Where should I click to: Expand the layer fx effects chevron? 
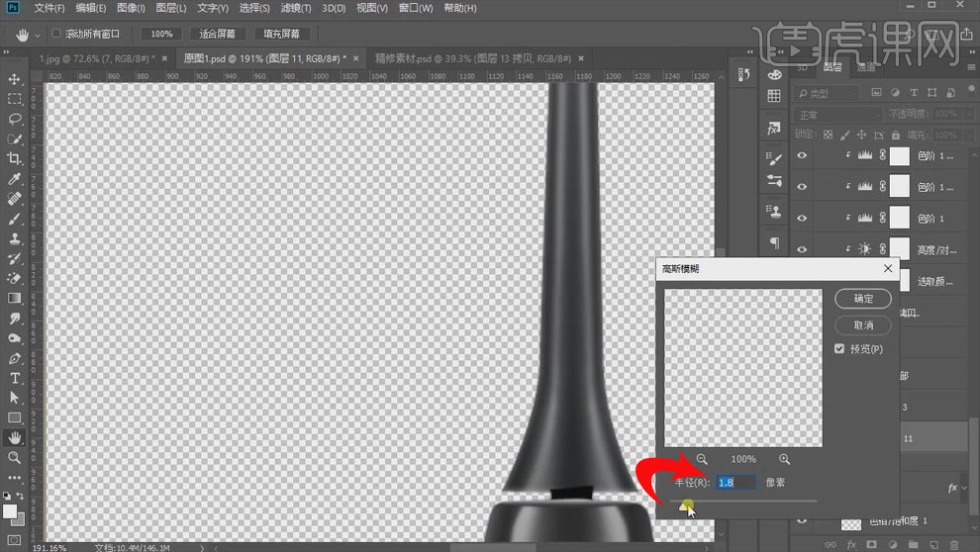965,488
